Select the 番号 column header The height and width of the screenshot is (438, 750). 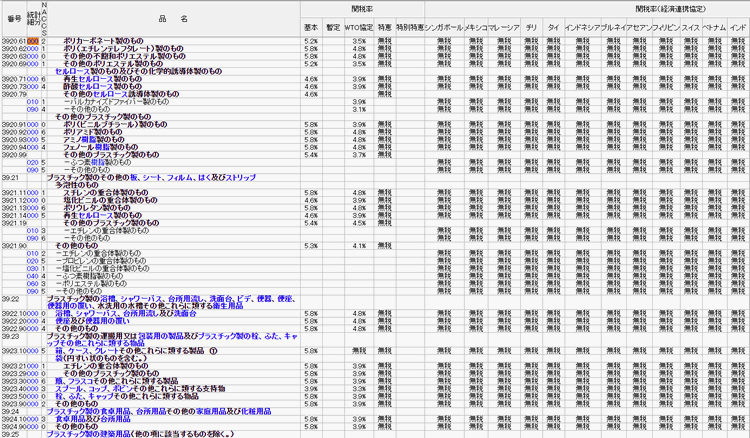(14, 19)
